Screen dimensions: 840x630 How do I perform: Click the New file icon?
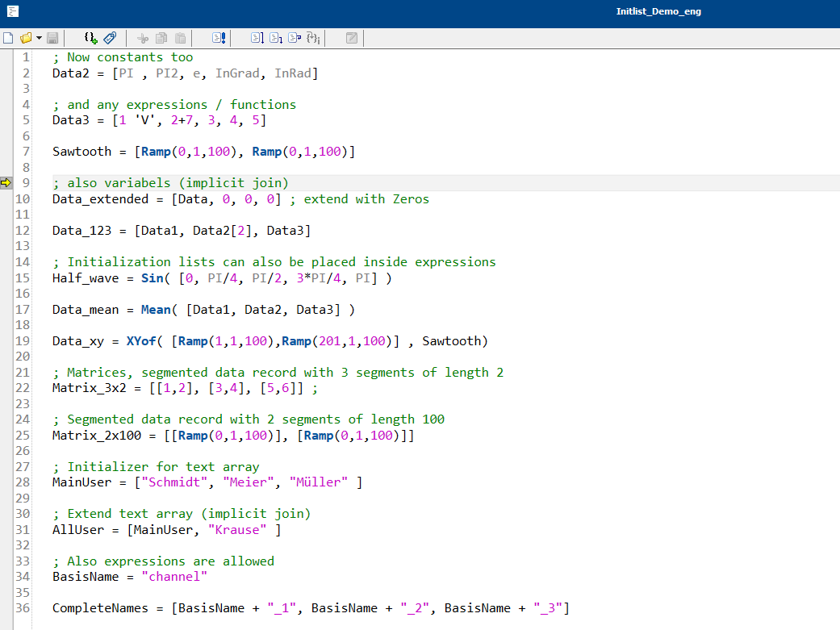click(8, 38)
